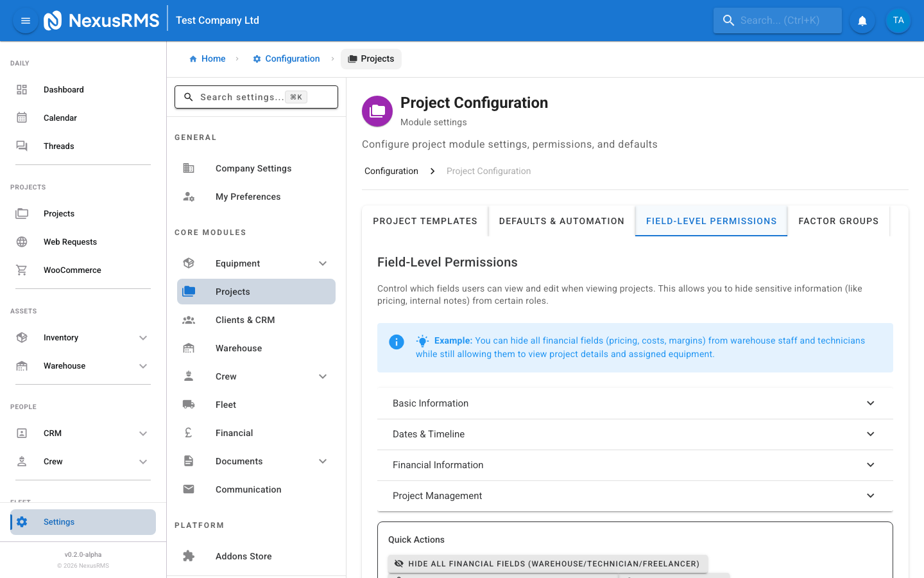Switch to the Project Templates tab
Screen dimensions: 924x578
coord(425,221)
